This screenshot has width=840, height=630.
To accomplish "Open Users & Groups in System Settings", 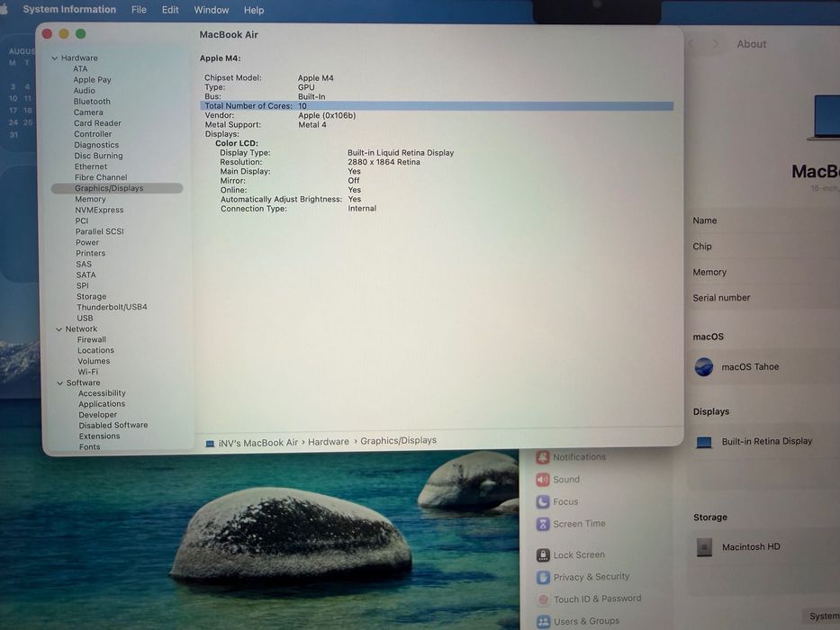I will click(577, 621).
